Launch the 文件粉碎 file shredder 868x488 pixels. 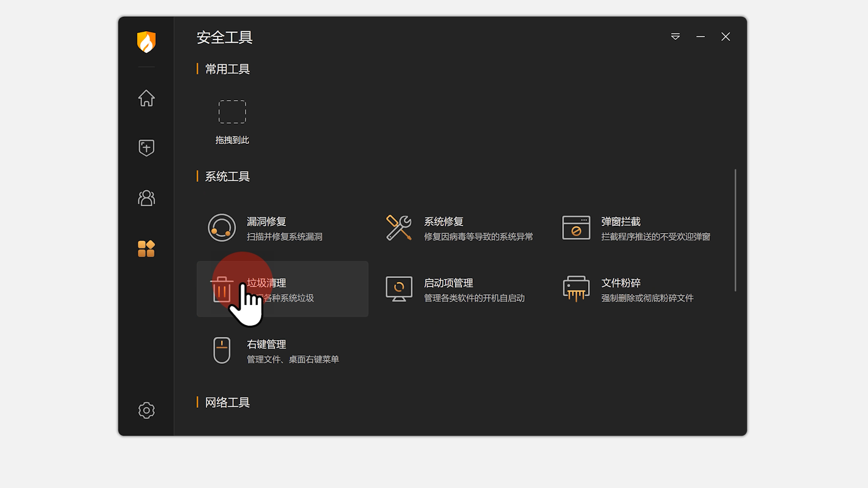tap(621, 289)
